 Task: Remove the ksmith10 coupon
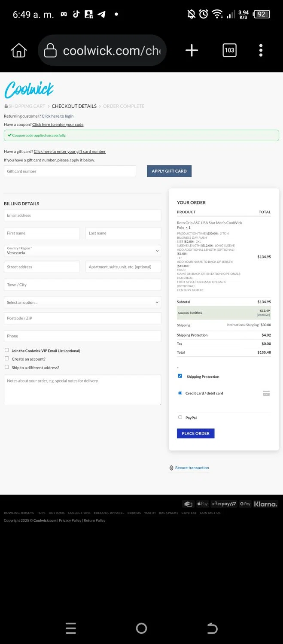[263, 315]
